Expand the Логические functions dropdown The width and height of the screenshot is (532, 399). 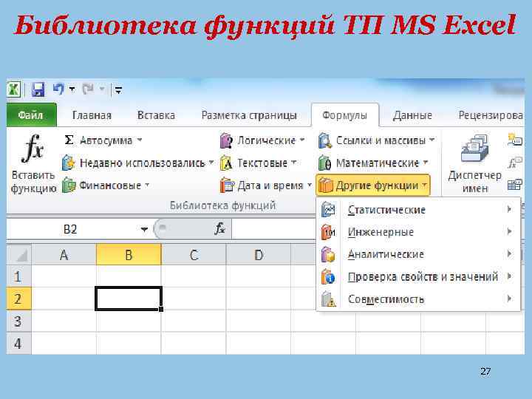(302, 140)
